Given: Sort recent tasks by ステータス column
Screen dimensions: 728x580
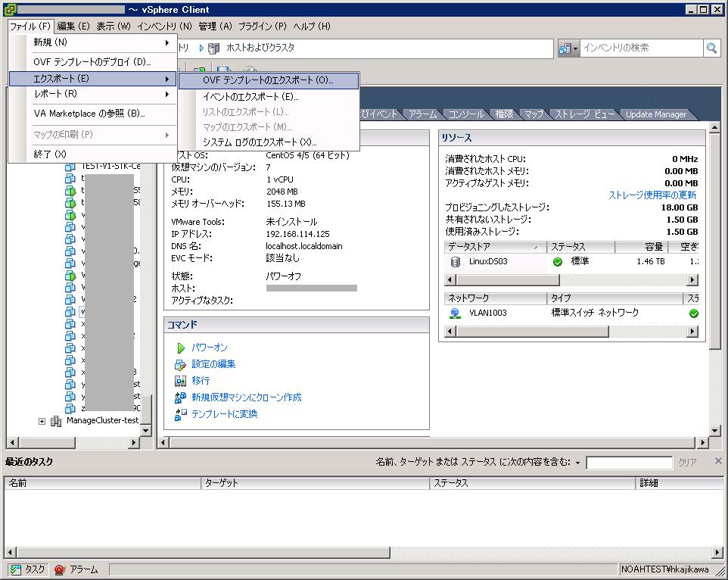Looking at the screenshot, I should click(x=532, y=483).
